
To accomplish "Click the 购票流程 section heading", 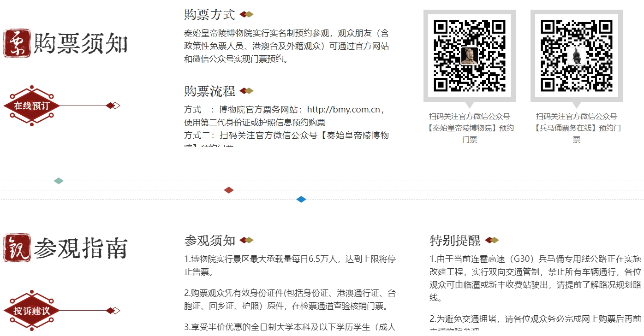I will [x=209, y=91].
